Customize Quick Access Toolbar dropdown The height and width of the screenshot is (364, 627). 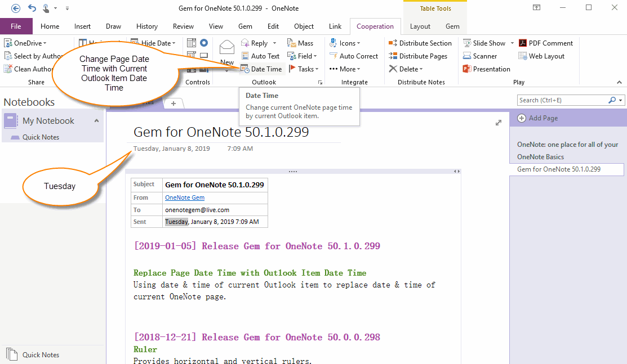click(x=67, y=8)
